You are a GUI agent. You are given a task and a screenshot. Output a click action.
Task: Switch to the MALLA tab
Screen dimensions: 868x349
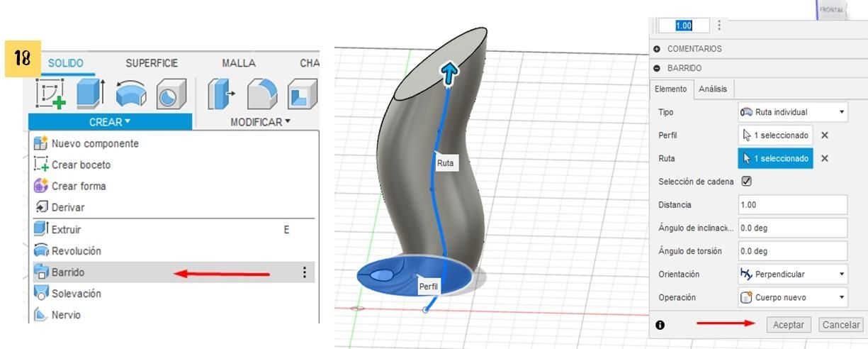(239, 64)
